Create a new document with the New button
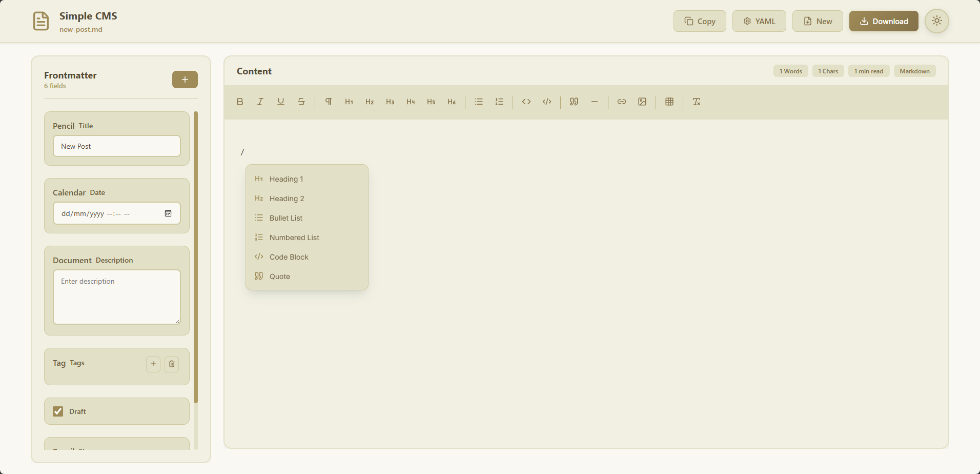980x474 pixels. pyautogui.click(x=818, y=21)
